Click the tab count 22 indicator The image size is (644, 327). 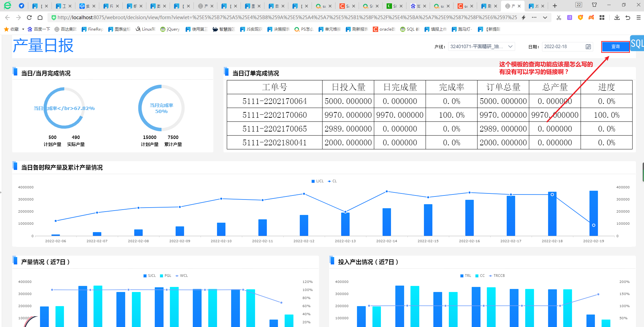point(579,5)
